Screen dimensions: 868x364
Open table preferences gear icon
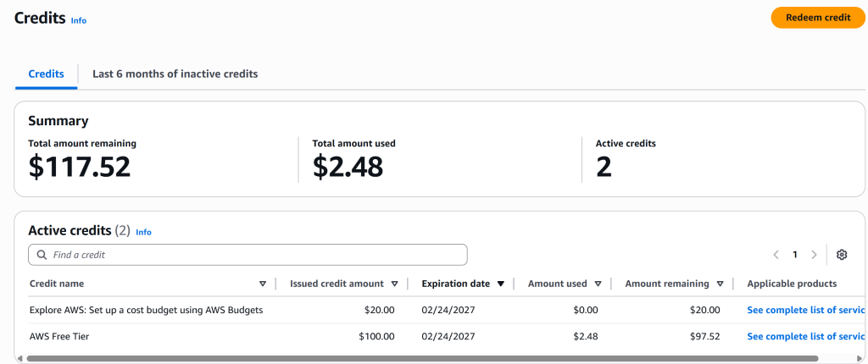point(841,255)
